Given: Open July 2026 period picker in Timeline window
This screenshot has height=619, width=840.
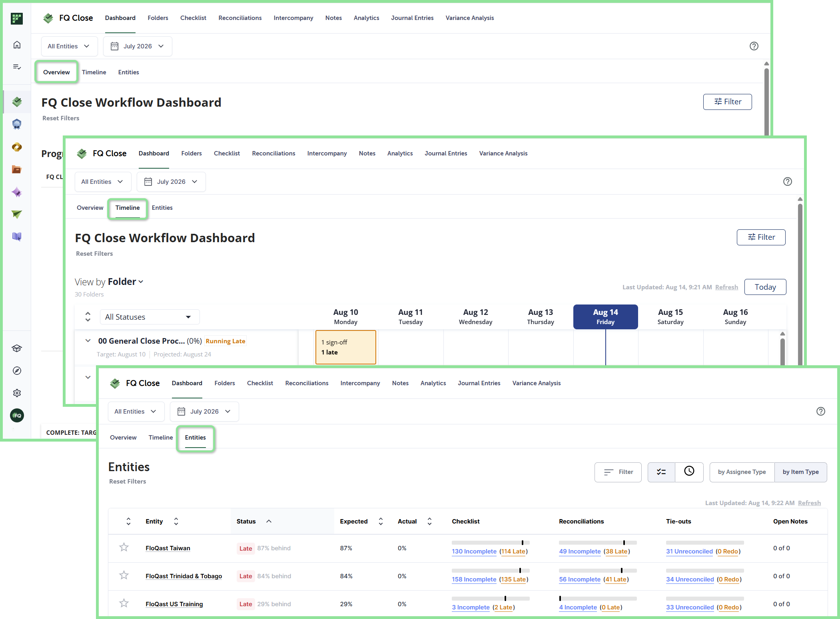Looking at the screenshot, I should (171, 182).
